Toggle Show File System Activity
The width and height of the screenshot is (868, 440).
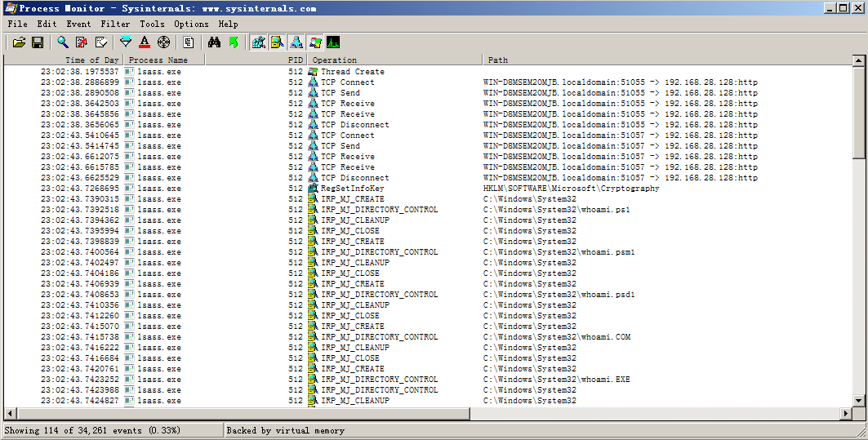coord(278,42)
